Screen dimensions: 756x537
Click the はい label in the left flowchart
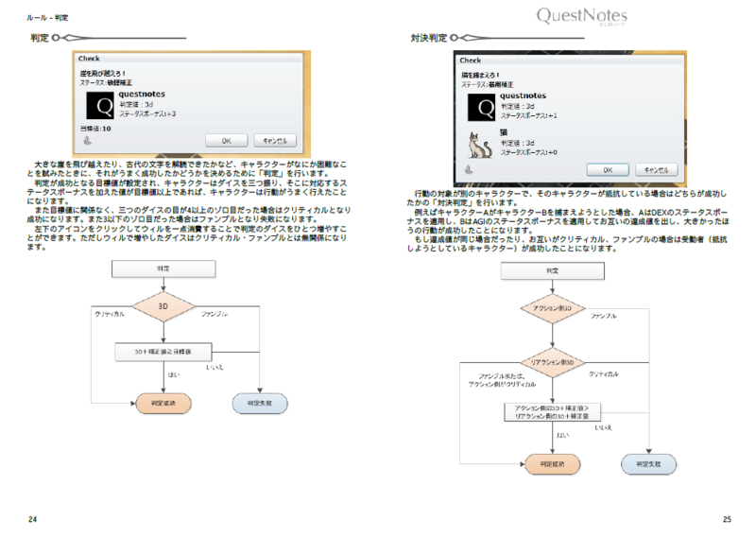click(x=174, y=375)
